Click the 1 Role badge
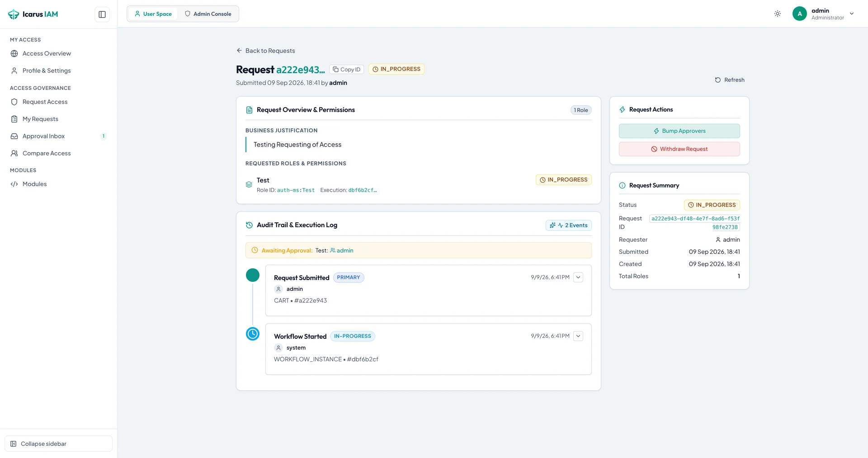Image resolution: width=868 pixels, height=458 pixels. coord(581,110)
